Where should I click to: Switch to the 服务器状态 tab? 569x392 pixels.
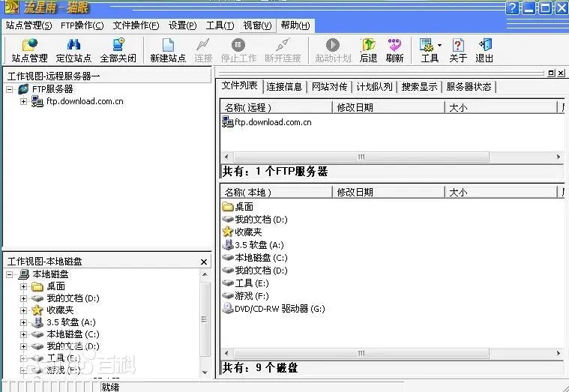[x=469, y=87]
